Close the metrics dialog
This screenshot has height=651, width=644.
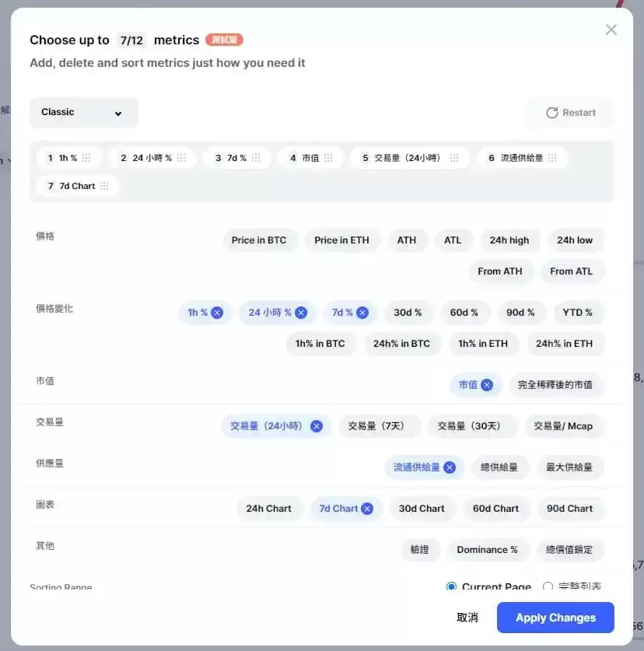tap(611, 30)
